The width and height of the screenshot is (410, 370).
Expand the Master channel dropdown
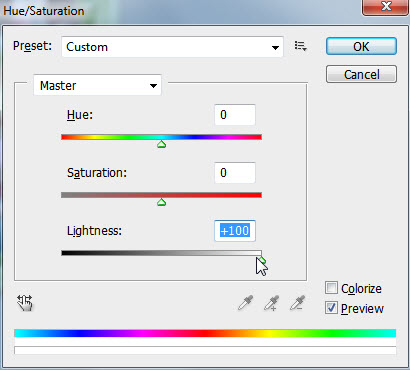(x=97, y=86)
